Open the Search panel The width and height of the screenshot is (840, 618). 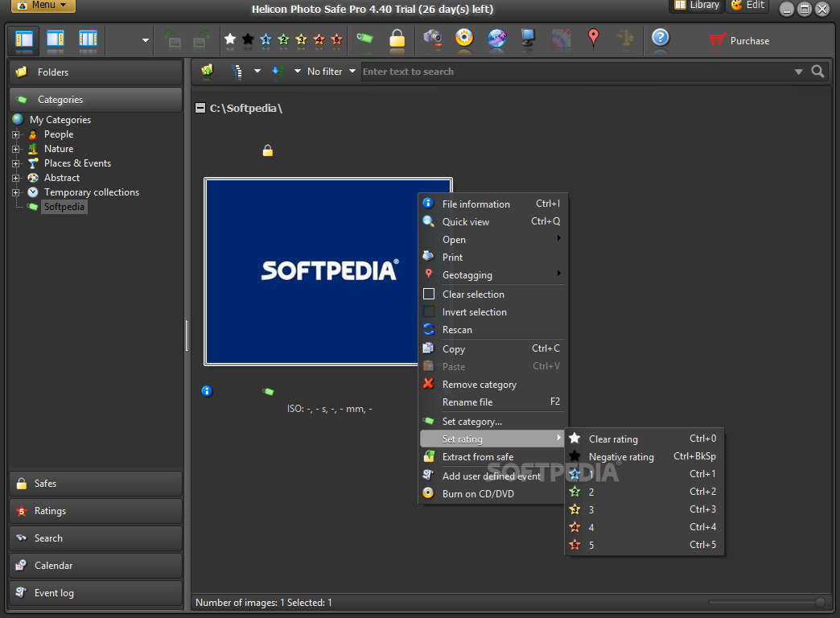point(96,538)
